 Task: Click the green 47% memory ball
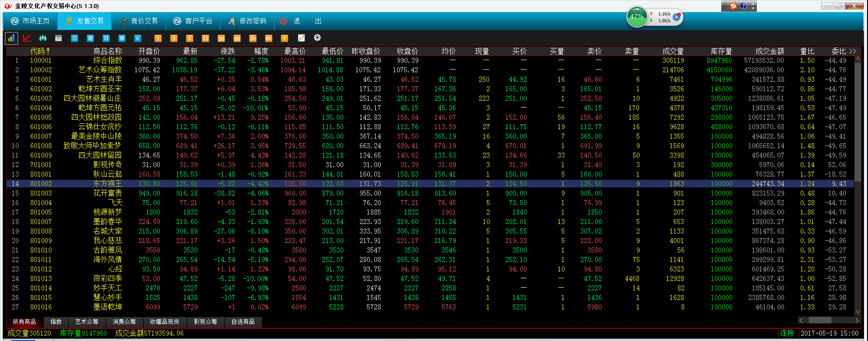637,17
